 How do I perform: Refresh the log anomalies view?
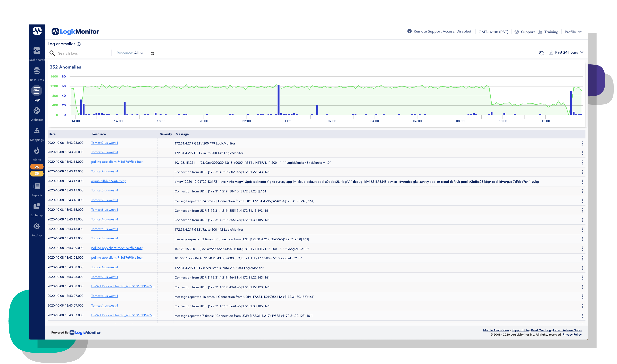(542, 53)
